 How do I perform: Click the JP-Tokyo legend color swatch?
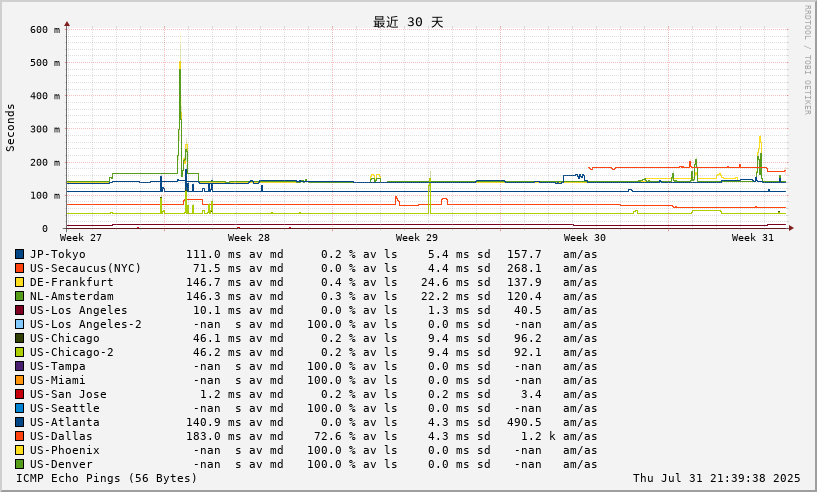[19, 254]
